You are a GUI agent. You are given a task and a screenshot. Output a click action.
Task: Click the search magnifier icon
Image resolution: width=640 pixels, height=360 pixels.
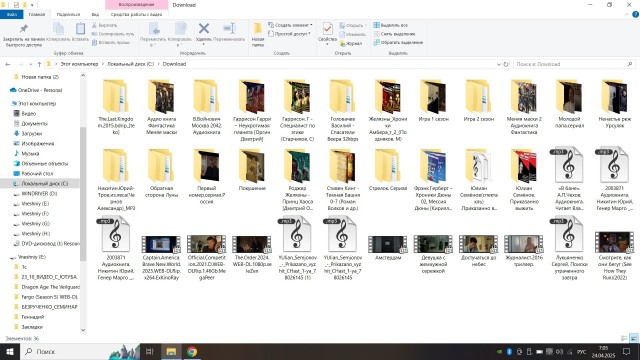tap(630, 64)
